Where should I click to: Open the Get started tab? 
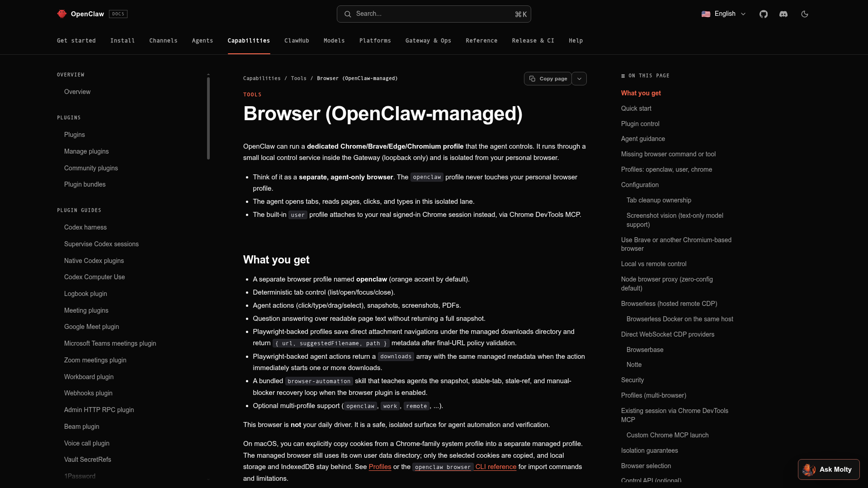(76, 41)
